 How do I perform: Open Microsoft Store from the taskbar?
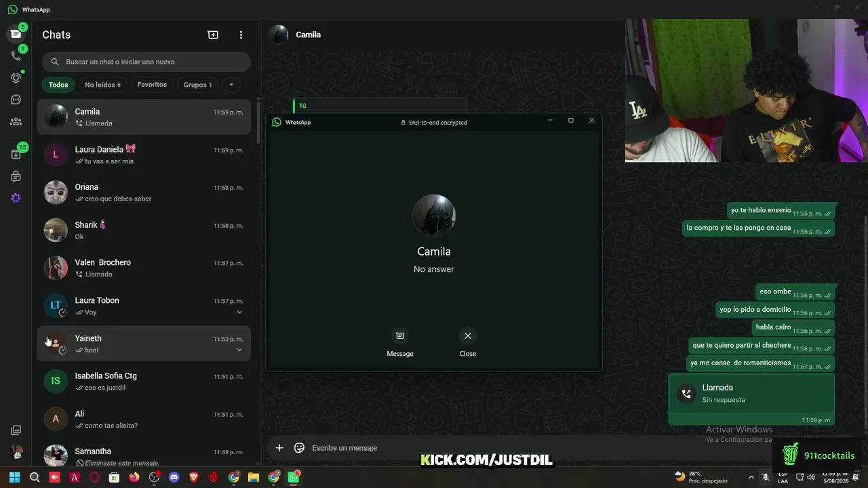(x=114, y=477)
